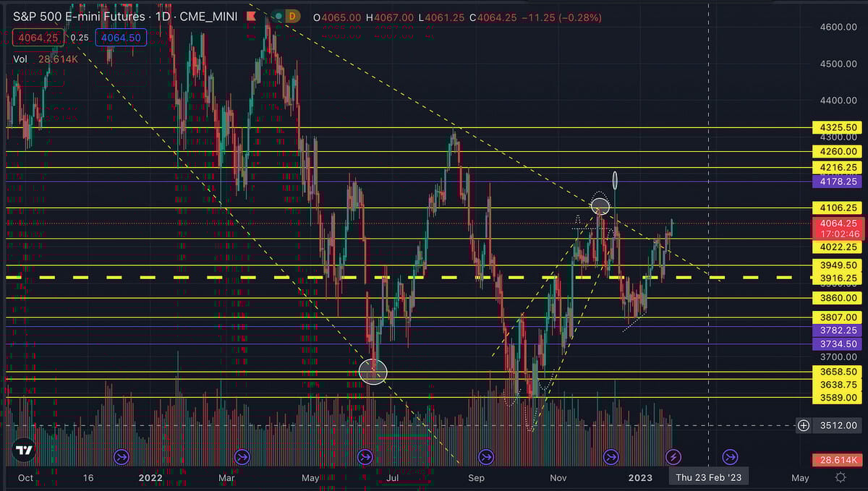Click the change value −11.25 (−0.28%)
Viewport: 868px width, 491px height.
point(561,17)
